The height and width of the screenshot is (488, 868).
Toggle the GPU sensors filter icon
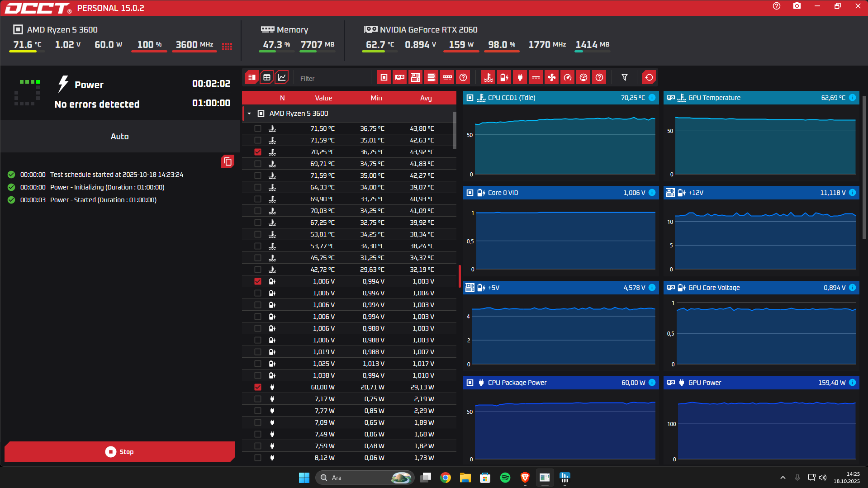click(400, 77)
